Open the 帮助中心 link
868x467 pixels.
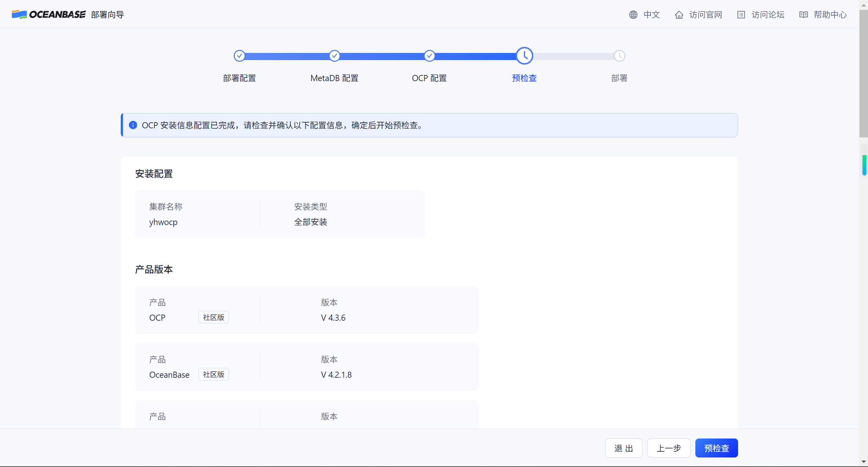pos(830,15)
